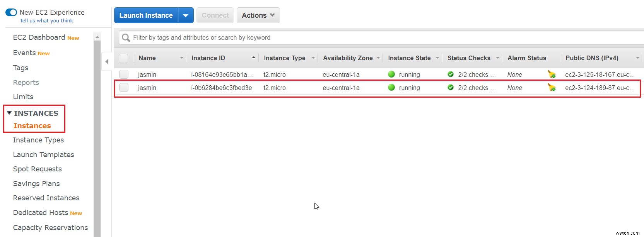Open Reserved Instances in sidebar
This screenshot has height=237, width=644.
click(46, 198)
